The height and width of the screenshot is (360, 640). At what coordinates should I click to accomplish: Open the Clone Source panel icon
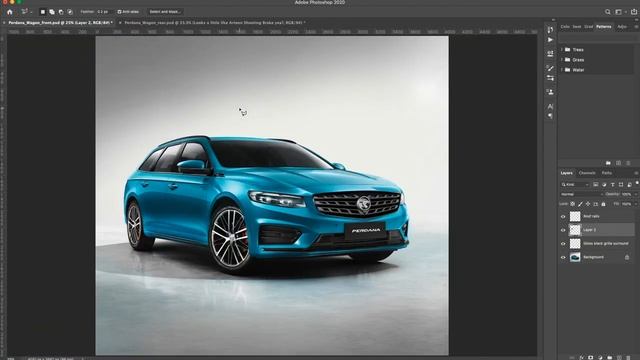[550, 92]
